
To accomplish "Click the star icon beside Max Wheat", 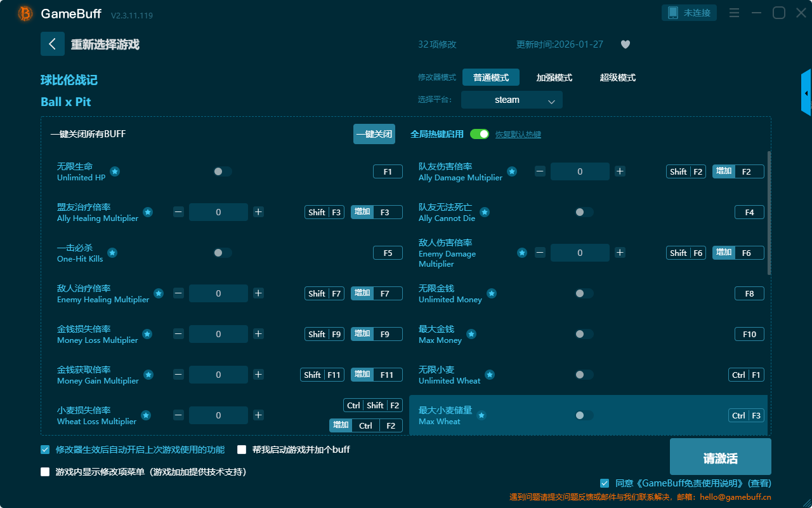I will point(481,415).
